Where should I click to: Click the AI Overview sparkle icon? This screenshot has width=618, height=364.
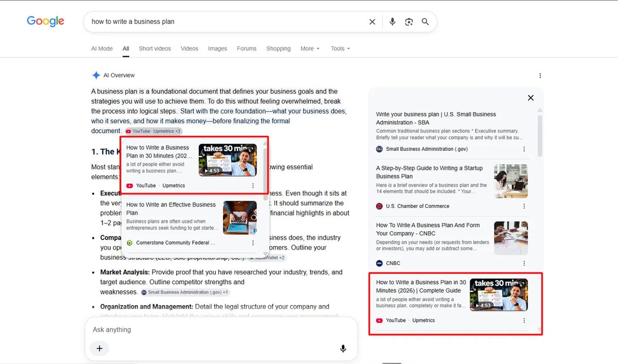point(96,75)
